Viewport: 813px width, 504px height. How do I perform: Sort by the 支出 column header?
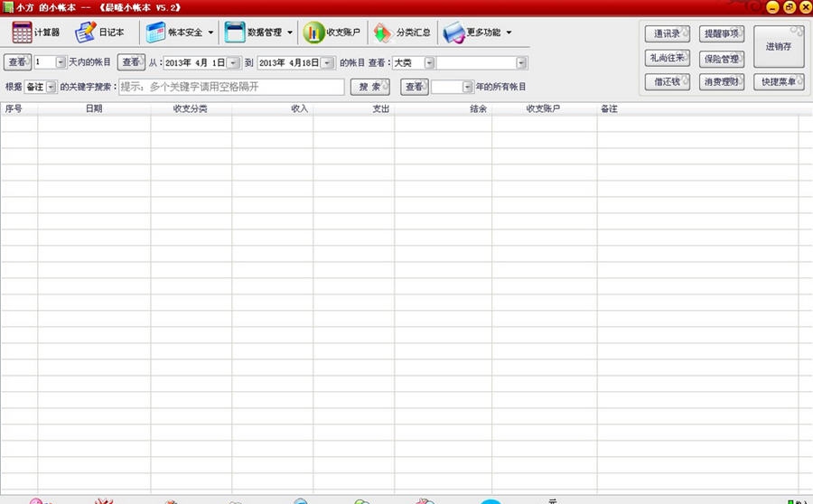[x=353, y=109]
